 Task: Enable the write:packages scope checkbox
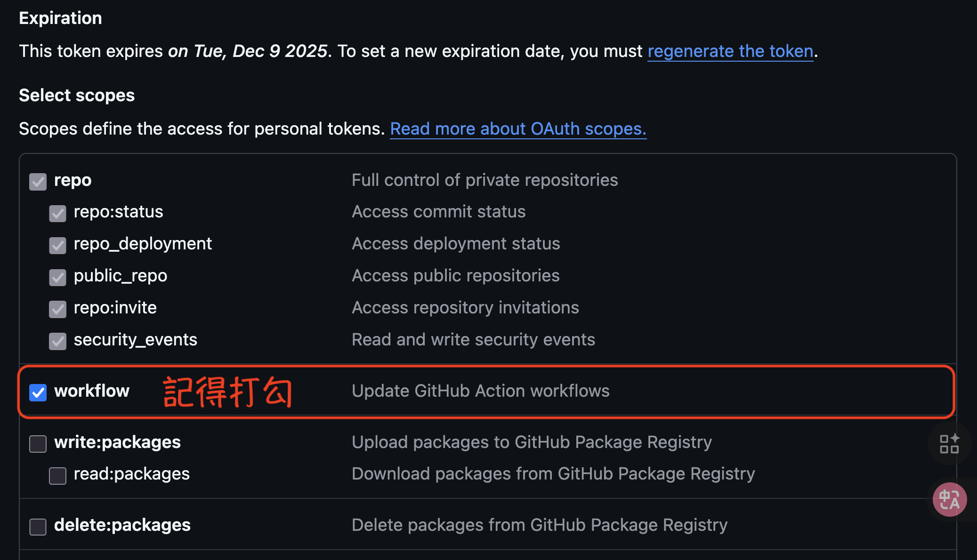38,443
